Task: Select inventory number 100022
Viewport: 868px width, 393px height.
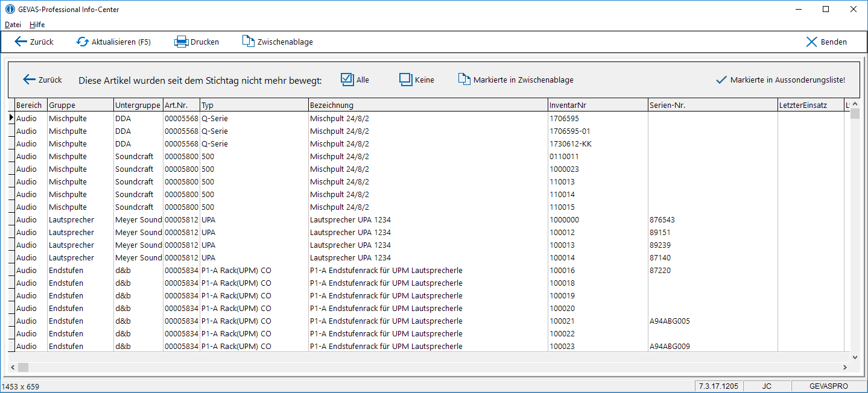Action: pos(562,334)
